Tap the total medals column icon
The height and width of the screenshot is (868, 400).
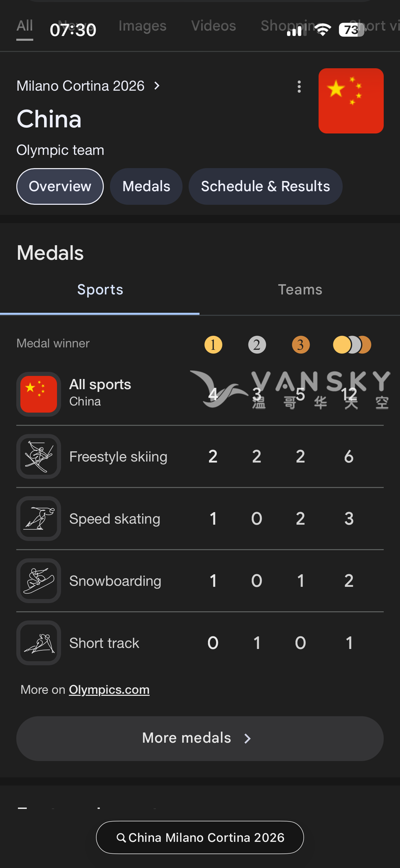[351, 344]
